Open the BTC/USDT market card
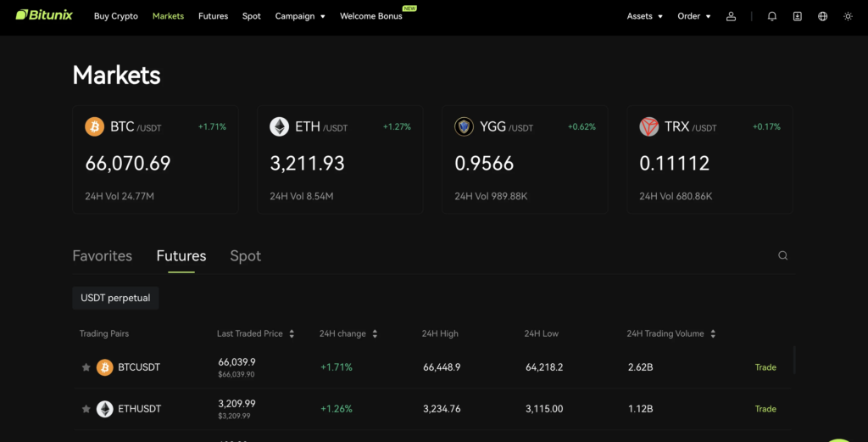 156,159
